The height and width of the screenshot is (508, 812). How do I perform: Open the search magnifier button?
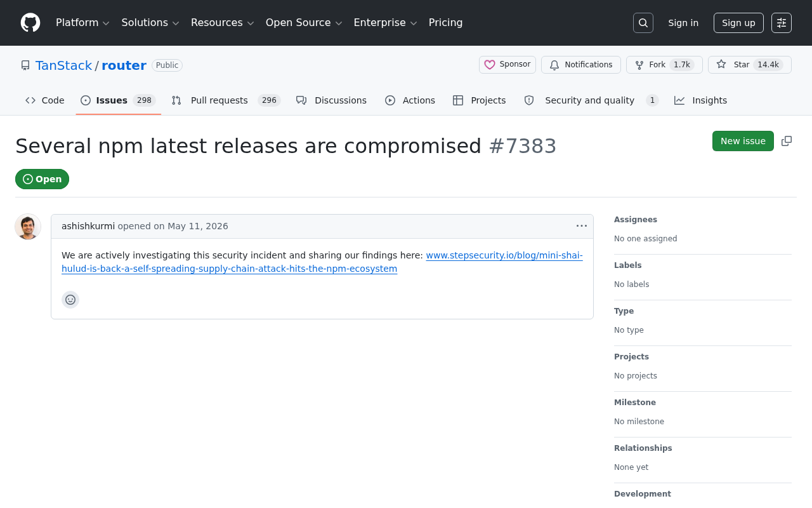(x=643, y=23)
